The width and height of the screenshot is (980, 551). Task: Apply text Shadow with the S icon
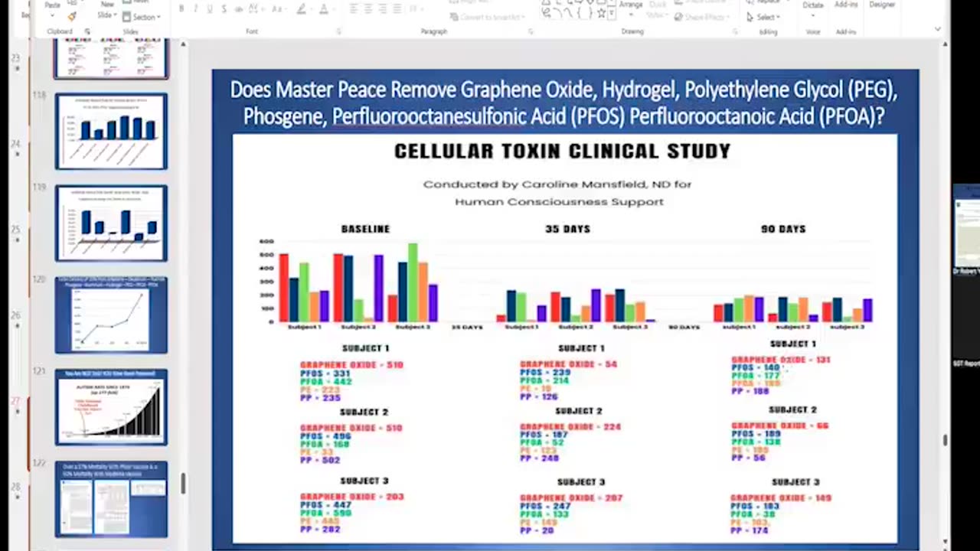coord(224,9)
